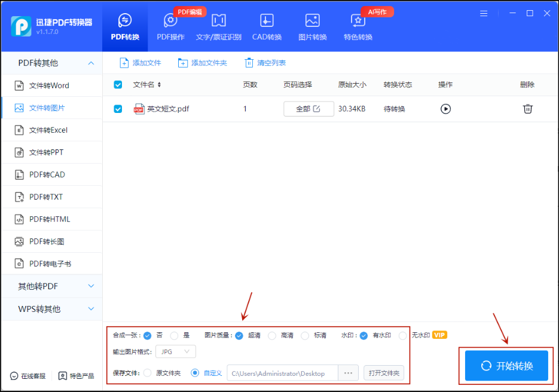Select 原文件夹 save location
Screen dimensions: 559x392
[x=148, y=373]
